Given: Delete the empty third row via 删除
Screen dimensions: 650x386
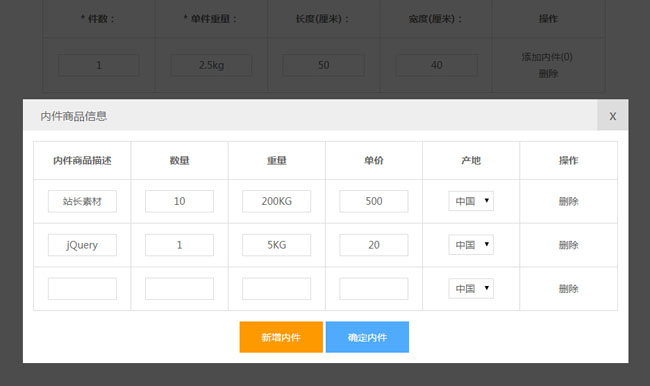Looking at the screenshot, I should pyautogui.click(x=568, y=289).
